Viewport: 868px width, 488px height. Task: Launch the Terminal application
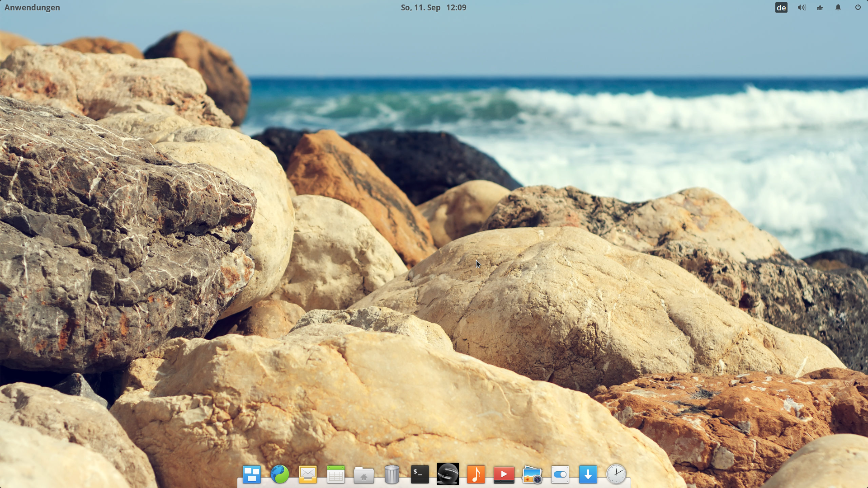tap(420, 474)
